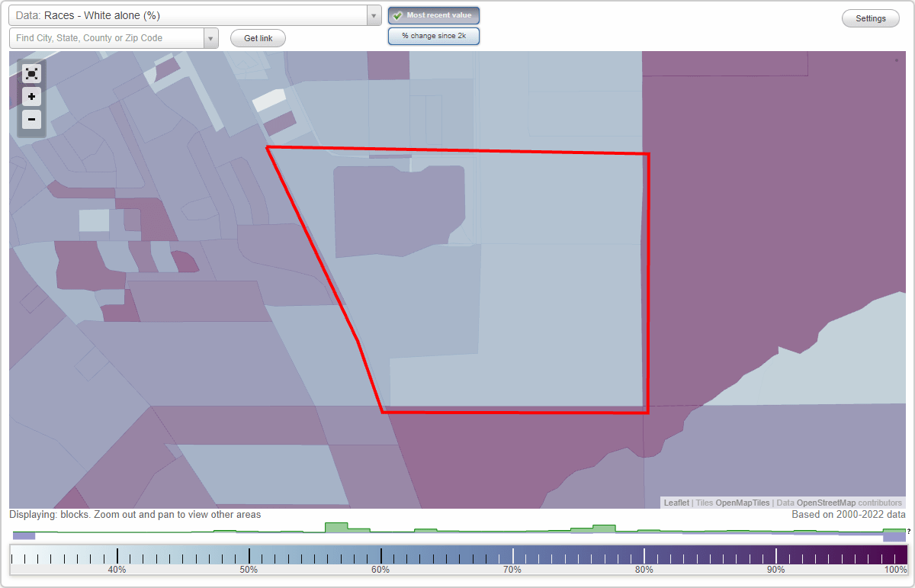Click the 50% label on the scale
Screen dimensions: 915x588
(249, 570)
